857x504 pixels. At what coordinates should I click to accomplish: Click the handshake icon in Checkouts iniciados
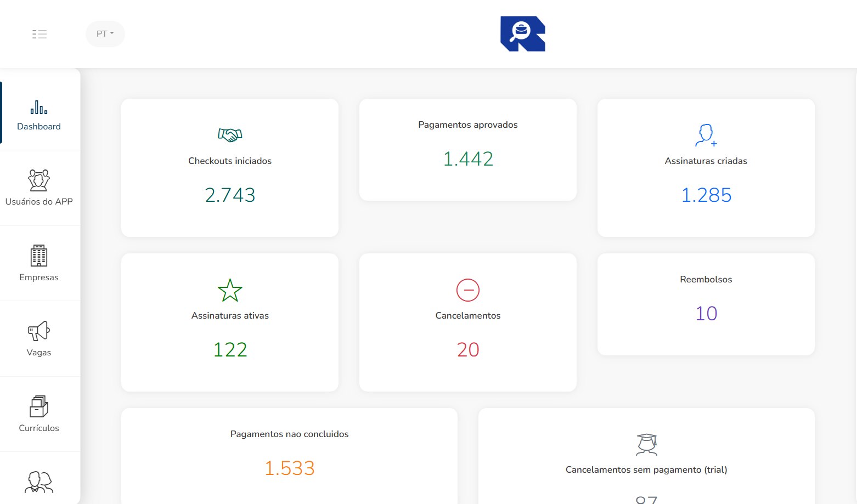[230, 134]
